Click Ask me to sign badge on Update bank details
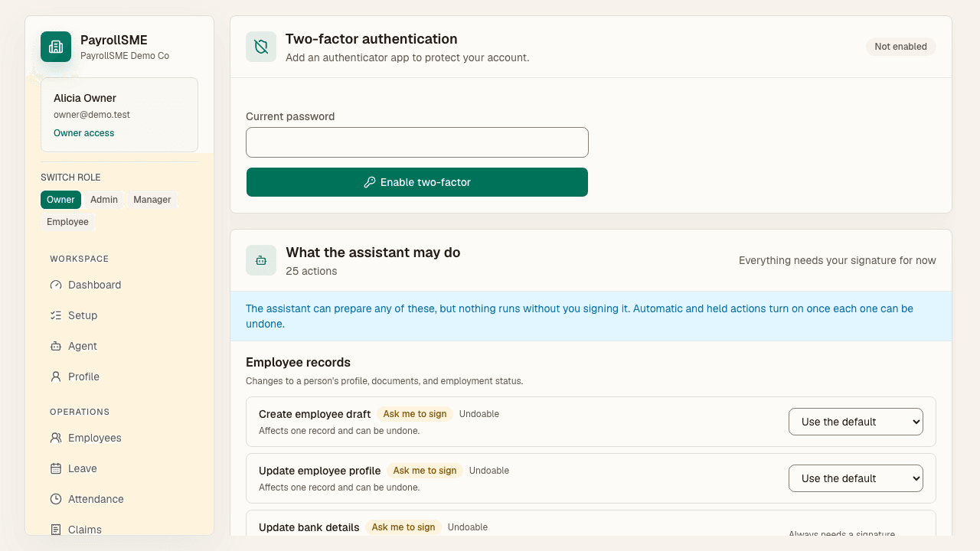Screen dimensions: 980x551 pyautogui.click(x=403, y=527)
